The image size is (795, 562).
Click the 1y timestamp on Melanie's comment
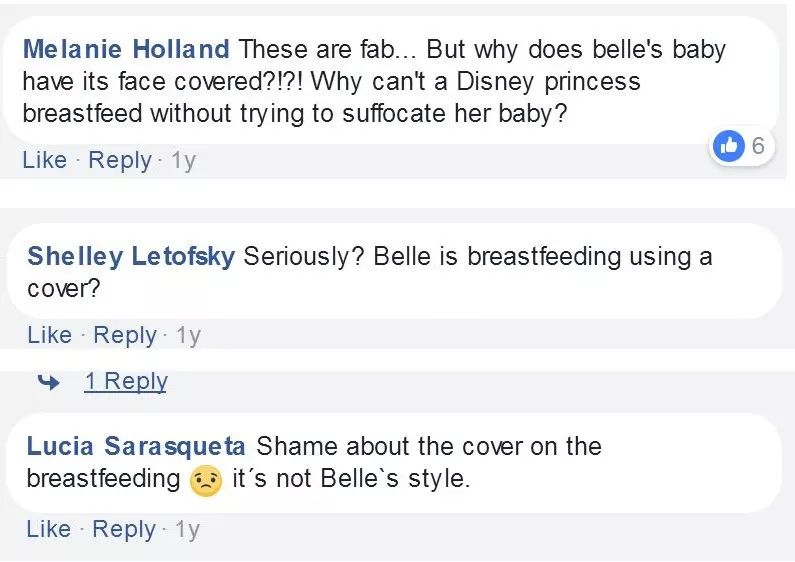183,160
